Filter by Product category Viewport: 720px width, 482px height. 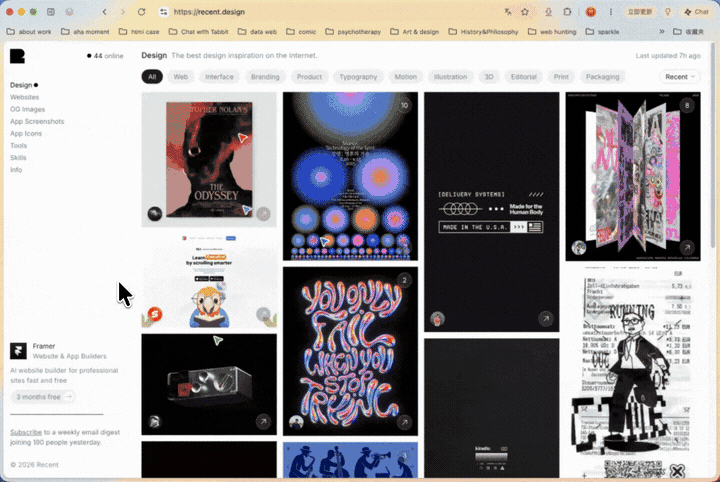point(309,77)
